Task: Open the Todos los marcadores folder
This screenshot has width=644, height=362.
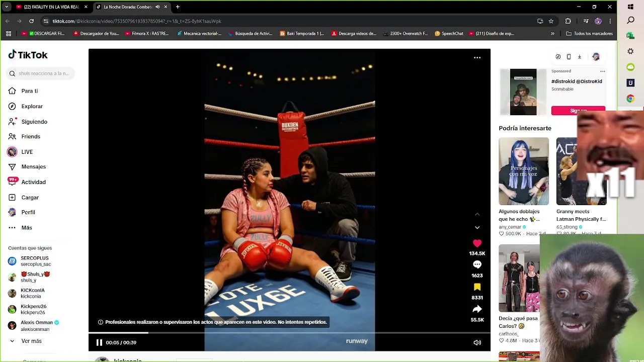Action: (x=589, y=34)
